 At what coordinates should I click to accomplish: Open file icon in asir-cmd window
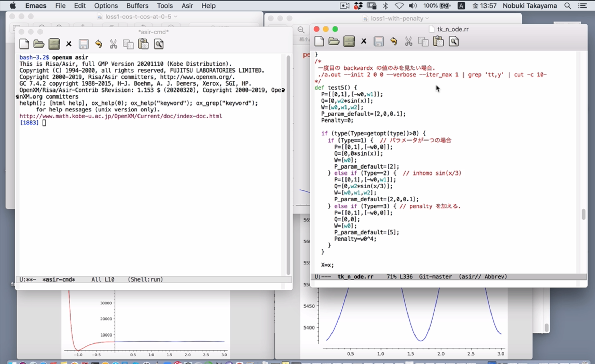pyautogui.click(x=39, y=44)
